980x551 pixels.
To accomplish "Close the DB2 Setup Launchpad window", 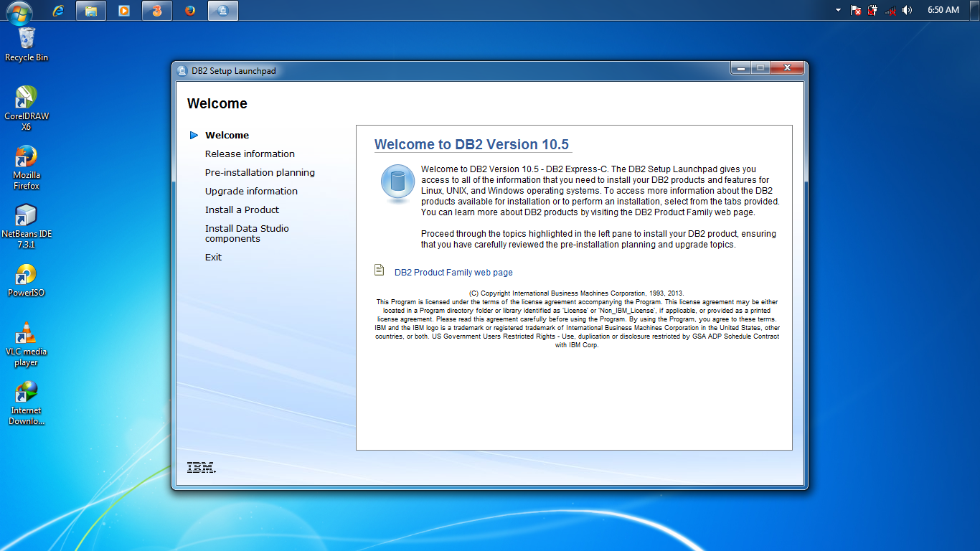I will coord(786,67).
